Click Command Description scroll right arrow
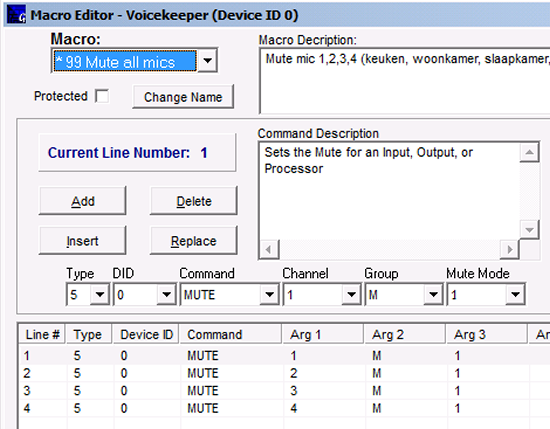 tap(509, 249)
